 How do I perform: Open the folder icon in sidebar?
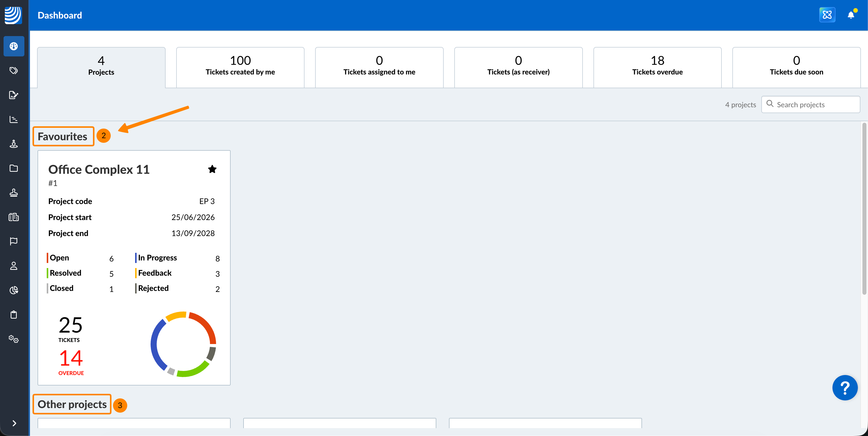tap(13, 168)
